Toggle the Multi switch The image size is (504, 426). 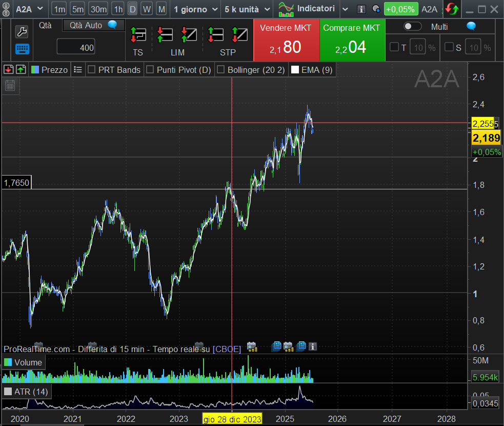412,27
